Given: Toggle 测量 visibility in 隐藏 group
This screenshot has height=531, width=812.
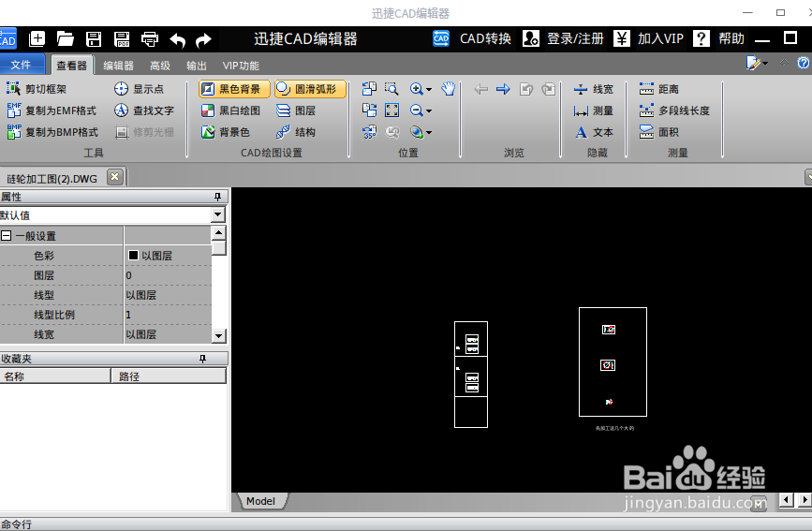Looking at the screenshot, I should click(x=594, y=111).
